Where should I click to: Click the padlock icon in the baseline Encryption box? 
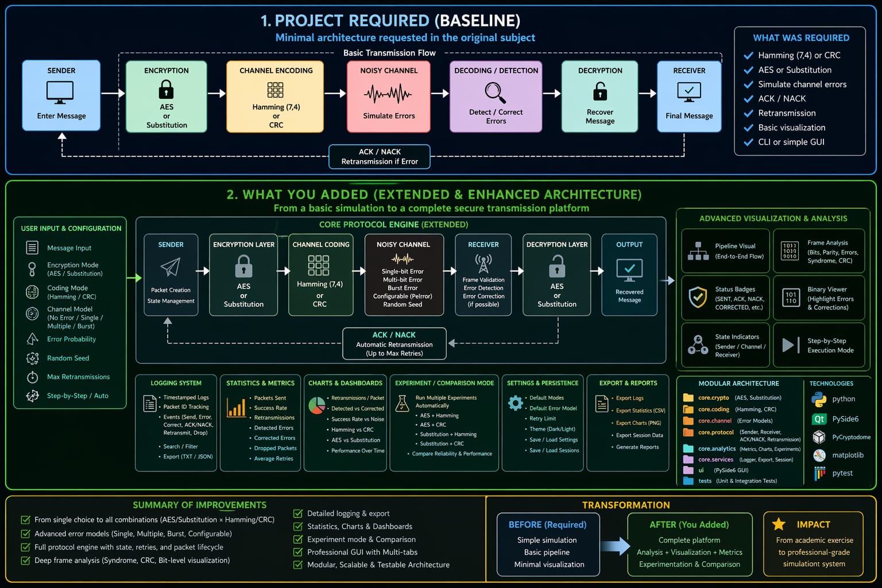(166, 89)
